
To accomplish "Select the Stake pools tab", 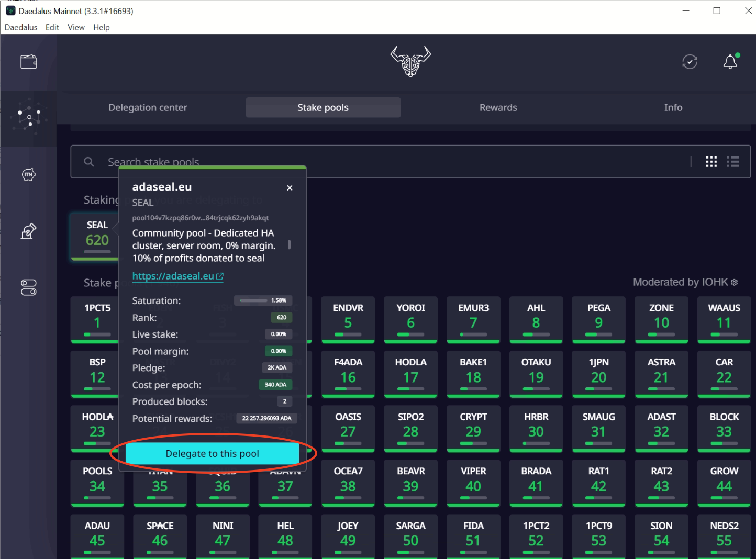I will [323, 107].
